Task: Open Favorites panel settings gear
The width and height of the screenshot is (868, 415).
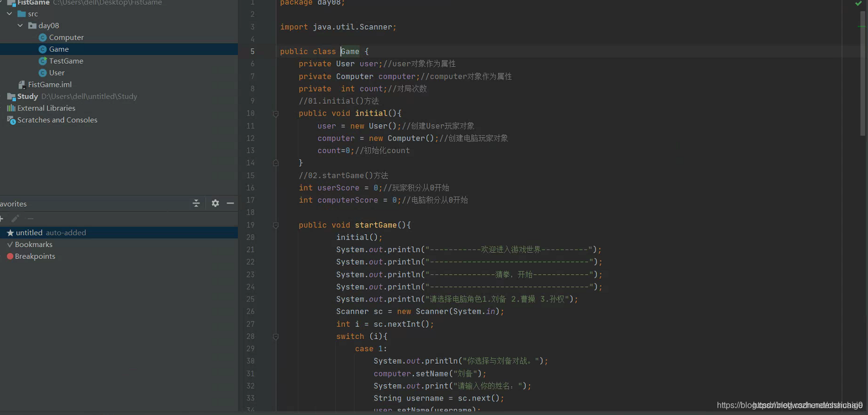Action: coord(215,203)
